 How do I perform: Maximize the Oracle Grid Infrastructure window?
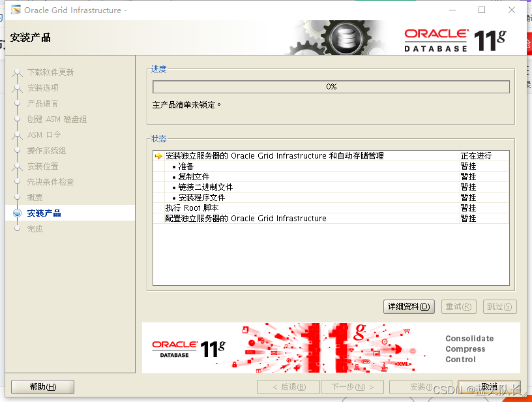[x=482, y=10]
